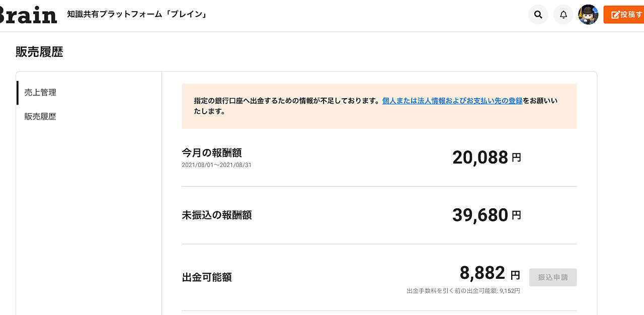This screenshot has width=644, height=315.
Task: Click the 知識共有プラットフォーム「ブレイン」 tagline
Action: (x=137, y=15)
